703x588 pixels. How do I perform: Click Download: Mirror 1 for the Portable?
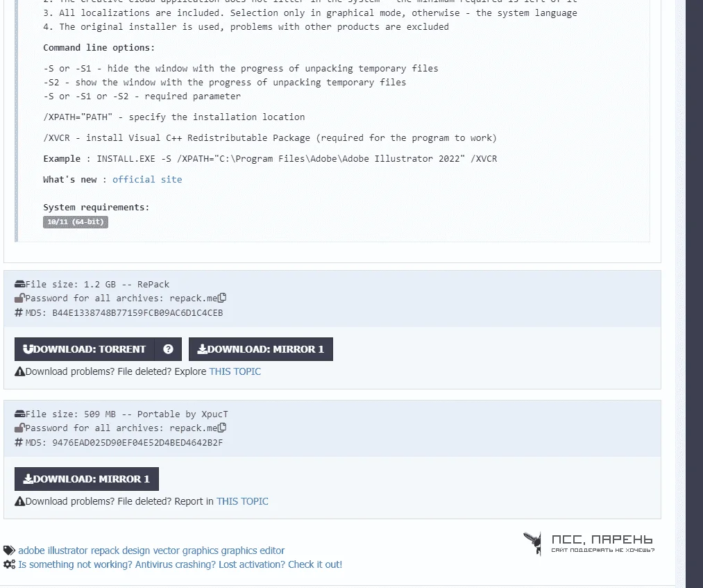87,479
